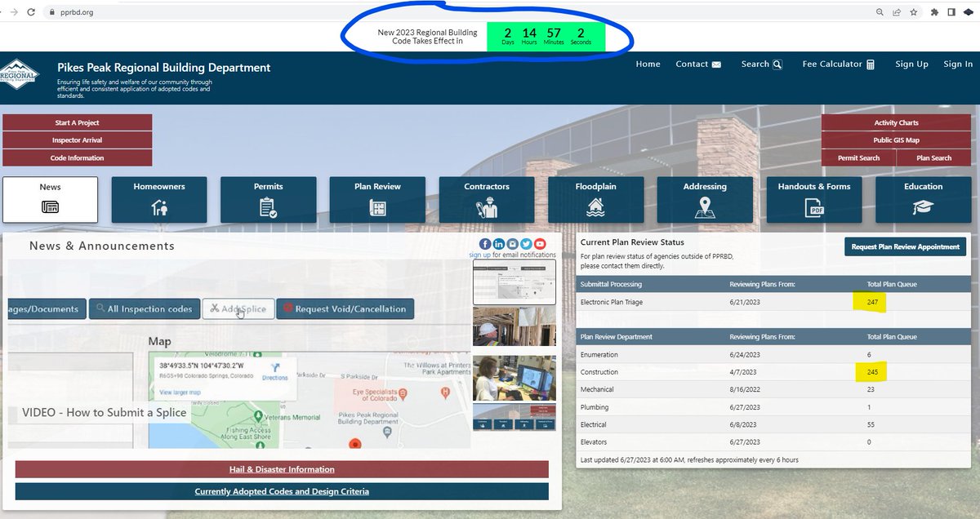
Task: Click the Start A Project button
Action: click(x=77, y=122)
